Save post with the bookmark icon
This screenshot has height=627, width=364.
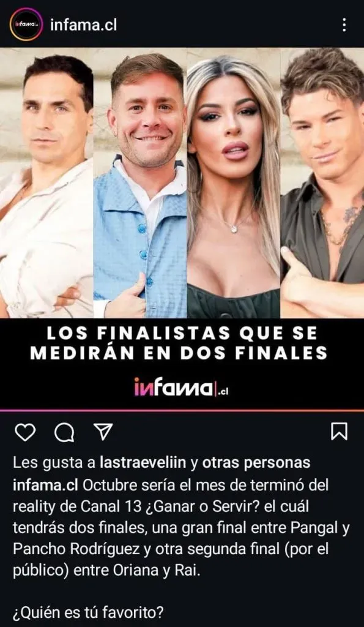click(340, 432)
